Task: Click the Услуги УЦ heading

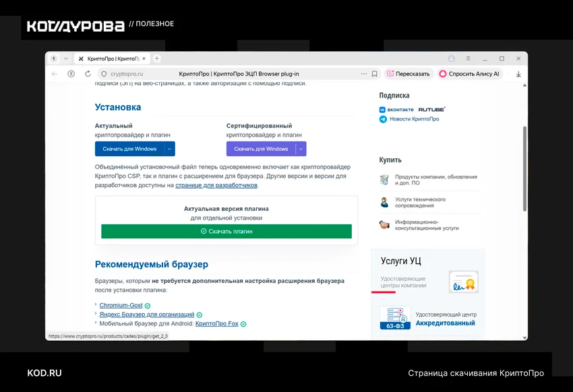Action: [x=401, y=261]
